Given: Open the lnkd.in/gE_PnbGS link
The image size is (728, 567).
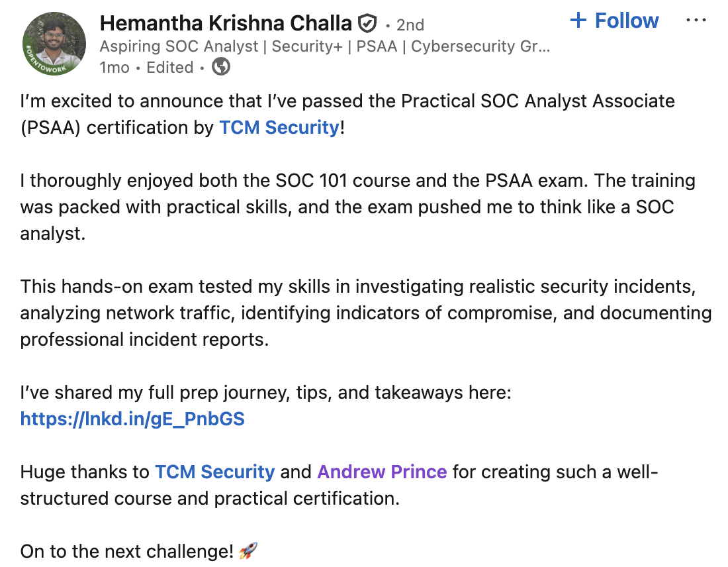Looking at the screenshot, I should [132, 419].
